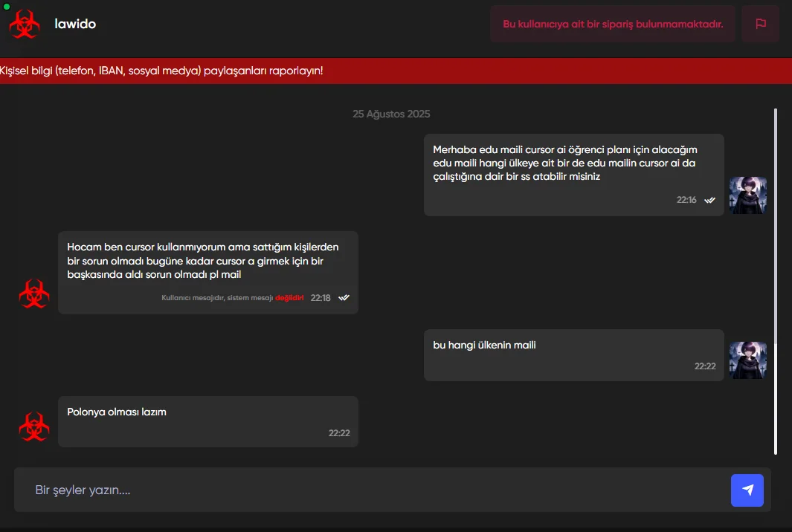Send the message with paper plane button
This screenshot has height=532, width=792.
pyautogui.click(x=747, y=490)
